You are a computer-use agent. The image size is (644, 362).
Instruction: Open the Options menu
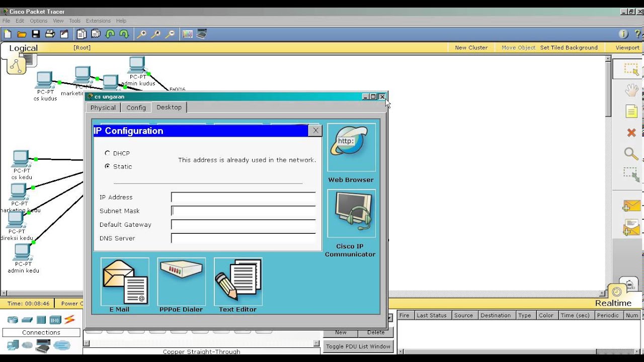point(38,21)
